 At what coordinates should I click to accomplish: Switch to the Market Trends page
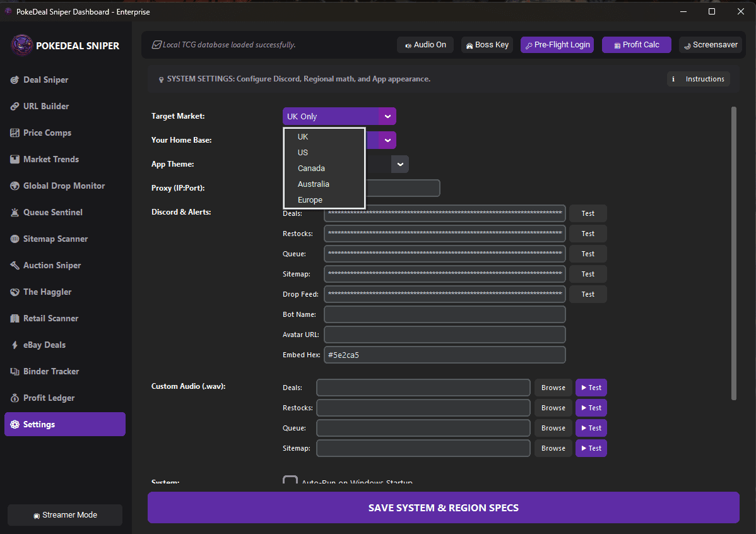(x=65, y=160)
